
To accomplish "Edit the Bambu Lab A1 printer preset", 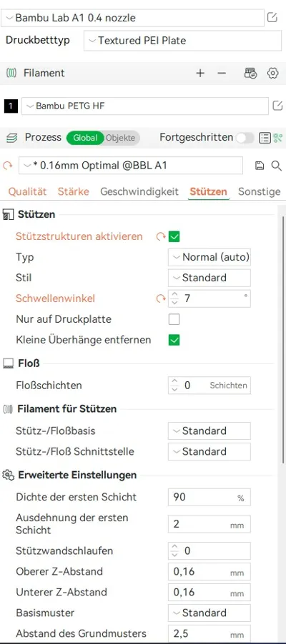I will [x=272, y=18].
